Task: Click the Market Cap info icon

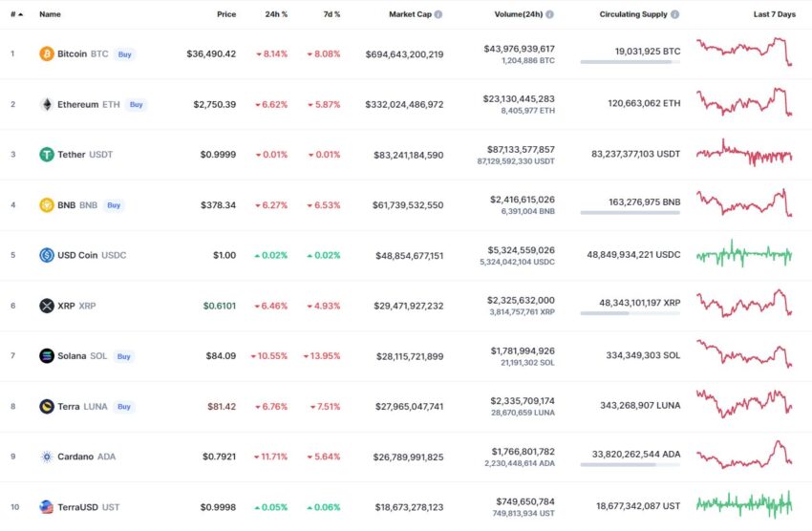Action: (x=438, y=14)
